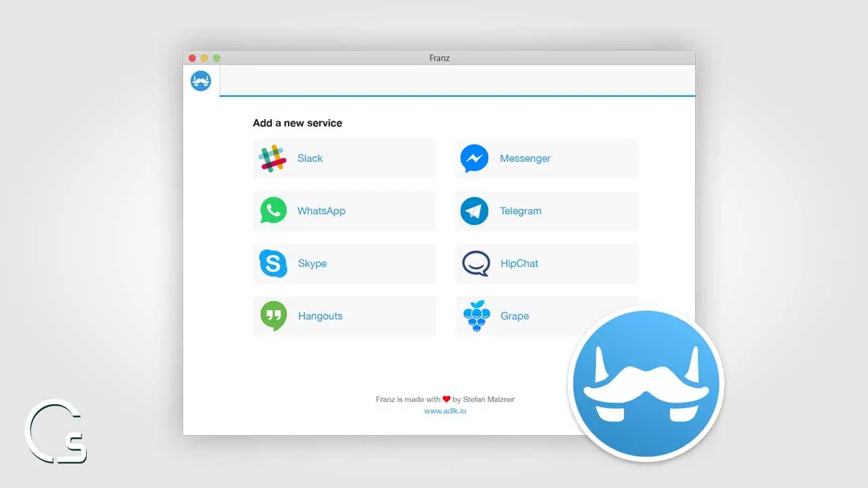868x488 pixels.
Task: Add the WhatsApp service
Action: point(344,211)
